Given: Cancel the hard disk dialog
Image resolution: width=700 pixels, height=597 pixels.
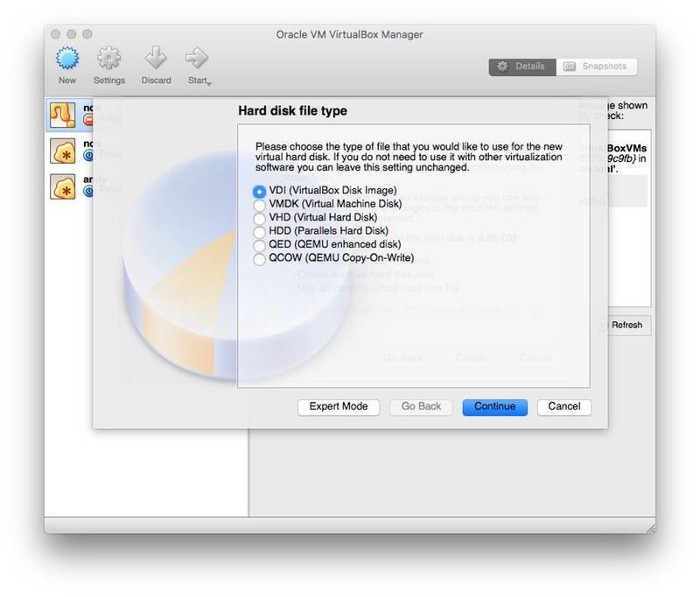Looking at the screenshot, I should coord(564,407).
